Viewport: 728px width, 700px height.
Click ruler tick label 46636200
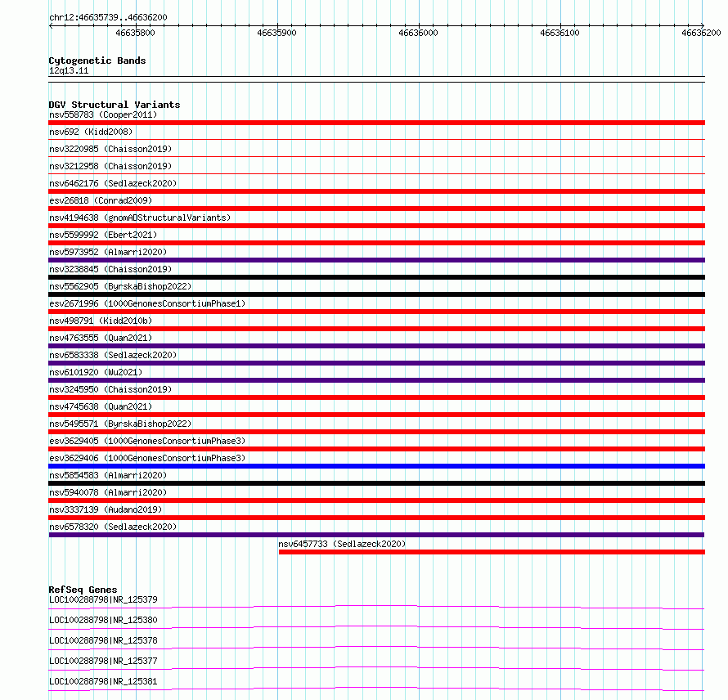[701, 33]
